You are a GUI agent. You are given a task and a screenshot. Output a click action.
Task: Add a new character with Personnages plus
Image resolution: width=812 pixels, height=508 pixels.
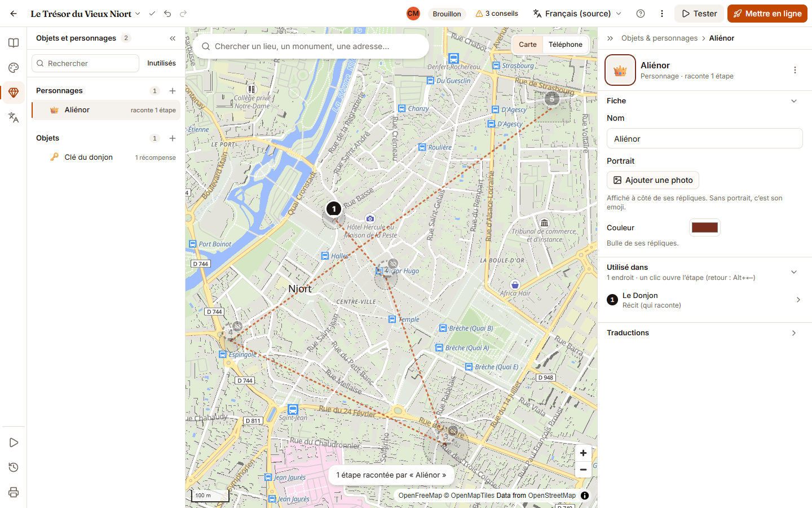[173, 91]
